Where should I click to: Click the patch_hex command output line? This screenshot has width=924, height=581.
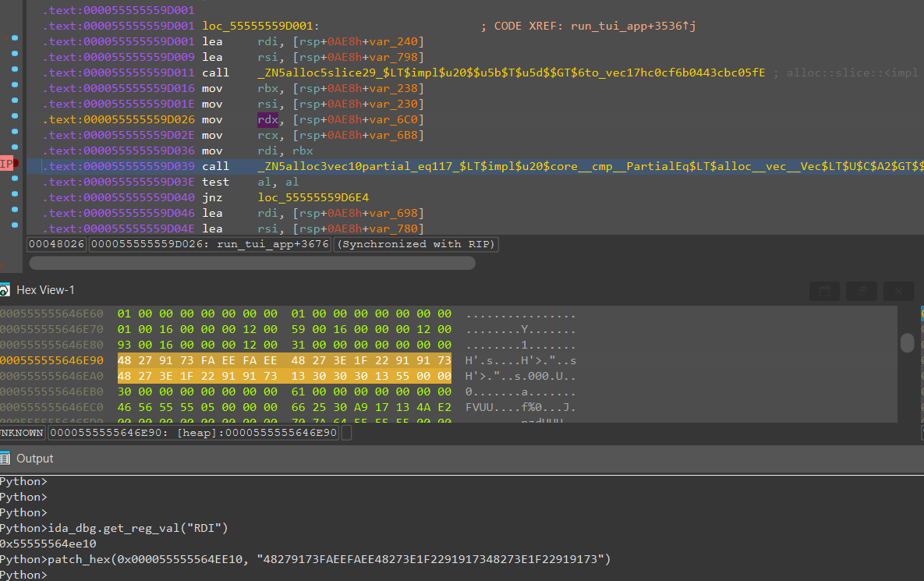click(x=305, y=559)
